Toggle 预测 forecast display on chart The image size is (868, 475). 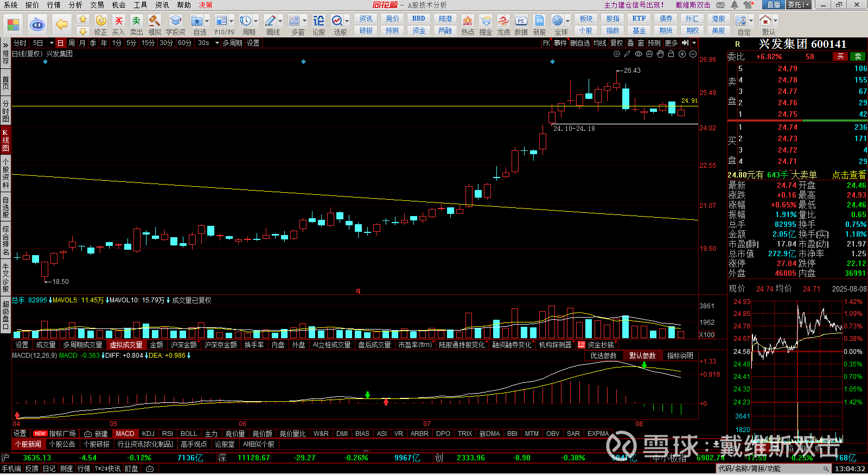654,43
